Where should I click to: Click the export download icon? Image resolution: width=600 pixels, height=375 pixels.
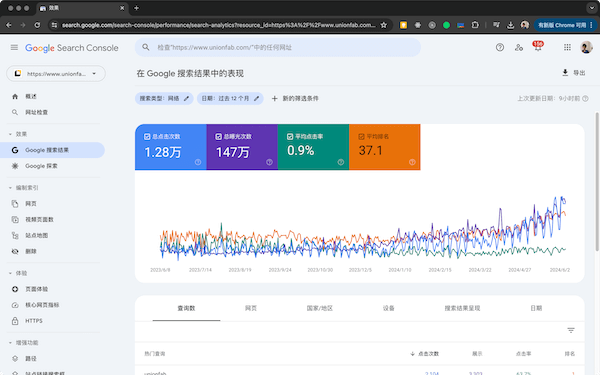tap(565, 73)
